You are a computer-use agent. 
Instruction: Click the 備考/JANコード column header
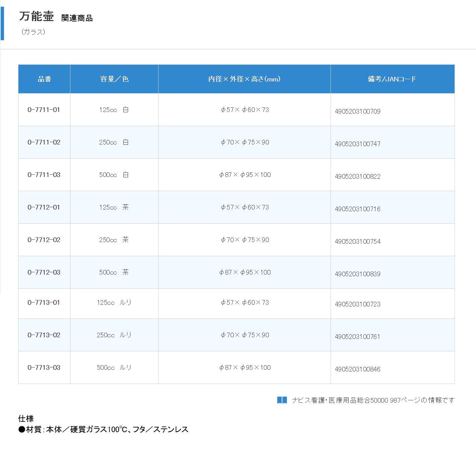pyautogui.click(x=392, y=79)
